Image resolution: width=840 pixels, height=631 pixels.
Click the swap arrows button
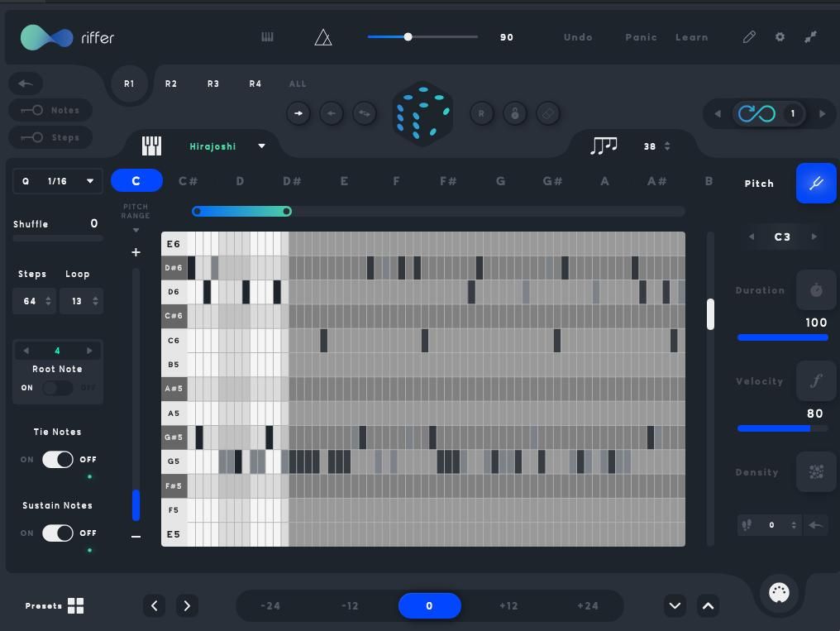(365, 113)
